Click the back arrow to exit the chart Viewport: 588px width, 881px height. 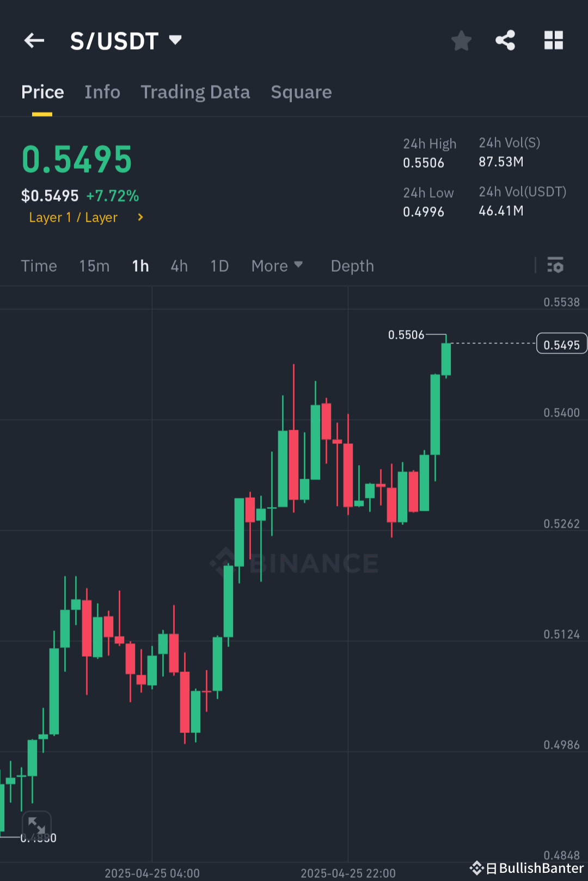[34, 40]
